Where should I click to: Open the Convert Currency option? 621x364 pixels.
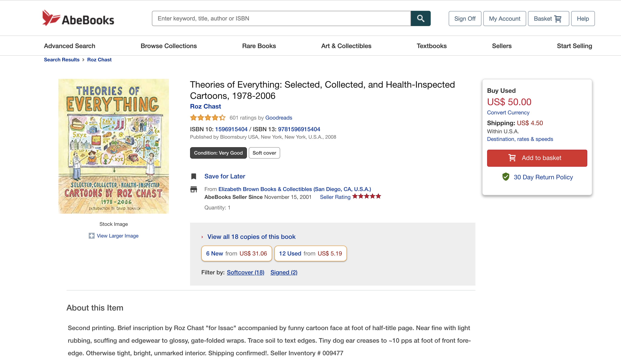[508, 112]
